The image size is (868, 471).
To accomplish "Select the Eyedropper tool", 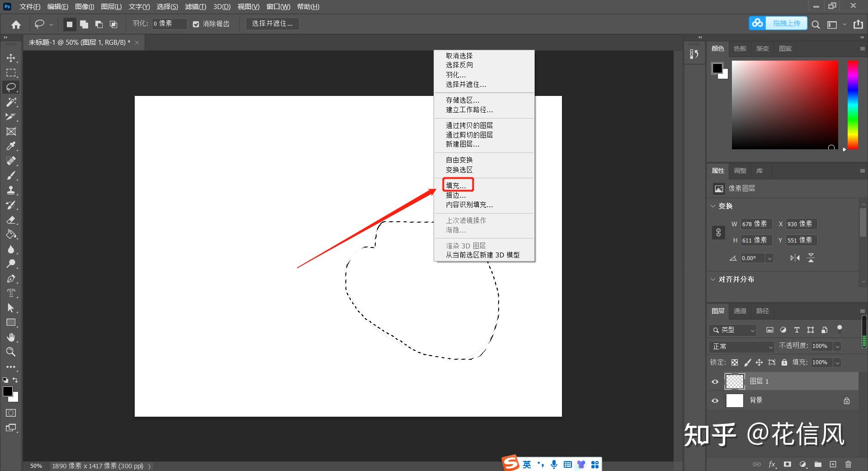I will tap(11, 146).
